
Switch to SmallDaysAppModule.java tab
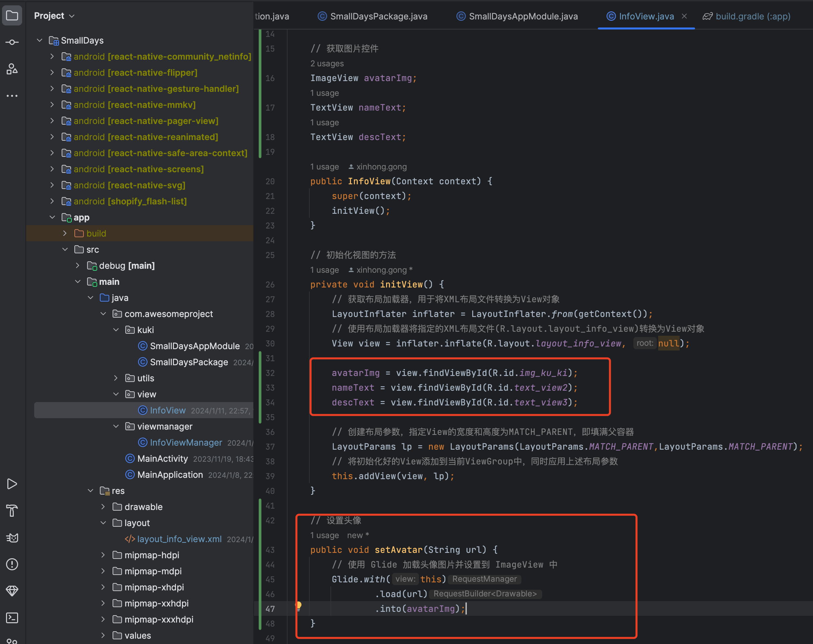[x=517, y=16]
